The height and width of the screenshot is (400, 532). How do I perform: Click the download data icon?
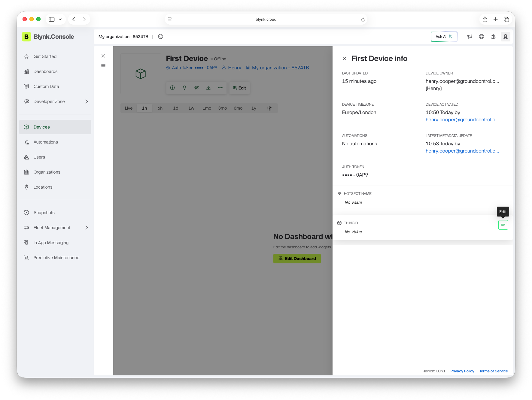[x=208, y=88]
